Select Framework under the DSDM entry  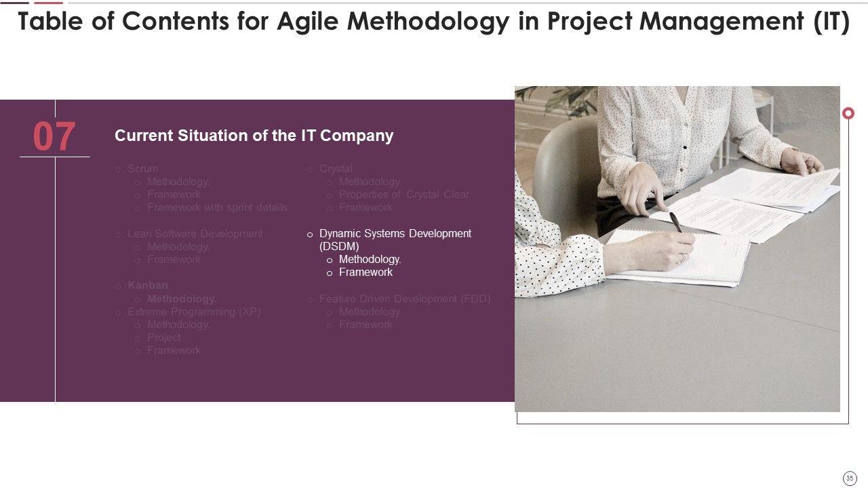(366, 272)
